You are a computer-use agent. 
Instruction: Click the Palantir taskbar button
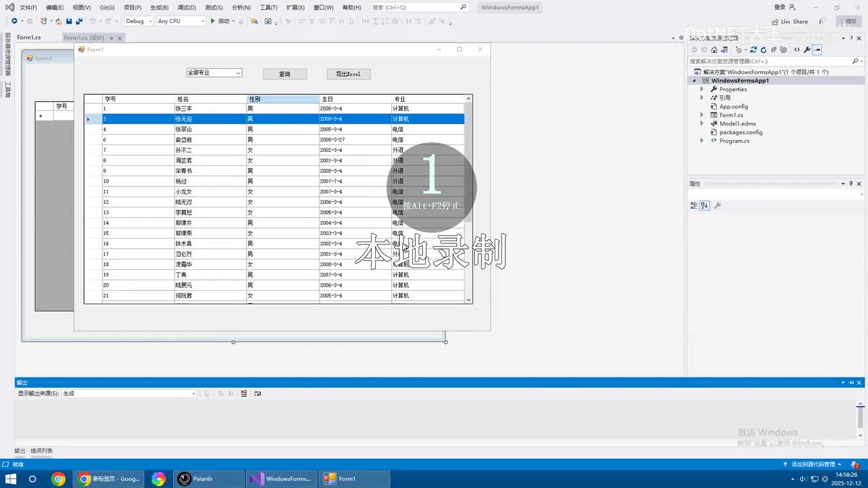[209, 479]
